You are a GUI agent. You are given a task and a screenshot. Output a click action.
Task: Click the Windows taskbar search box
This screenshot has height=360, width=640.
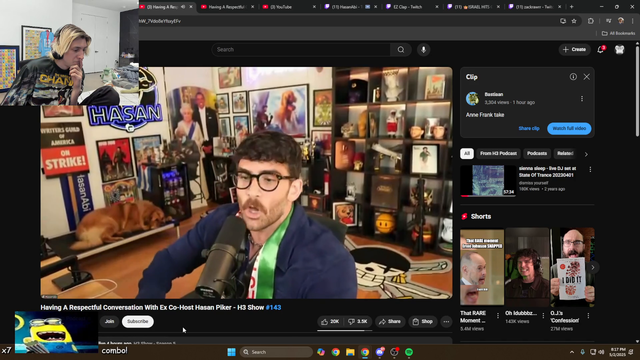[276, 352]
